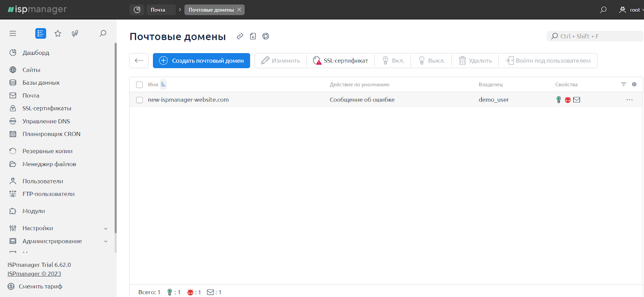644x297 pixels.
Task: Click Войти под пользователем button
Action: point(548,60)
